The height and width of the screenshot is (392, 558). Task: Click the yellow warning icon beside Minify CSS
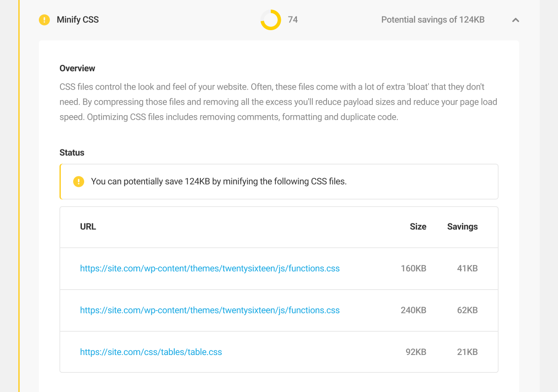pyautogui.click(x=44, y=20)
